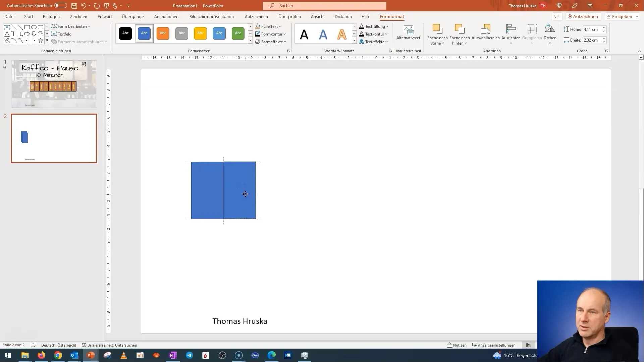Open OneNote from taskbar
Image resolution: width=644 pixels, height=362 pixels.
tap(173, 355)
